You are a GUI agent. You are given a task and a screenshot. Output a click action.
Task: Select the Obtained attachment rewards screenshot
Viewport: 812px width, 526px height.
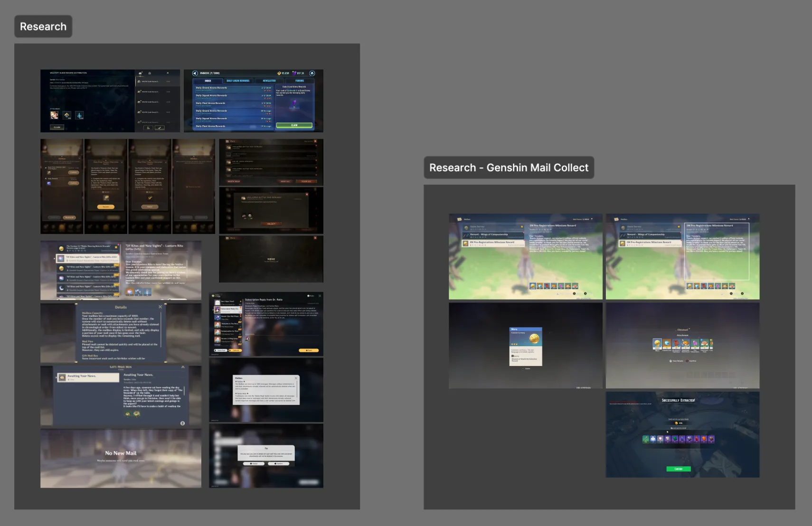(x=682, y=346)
